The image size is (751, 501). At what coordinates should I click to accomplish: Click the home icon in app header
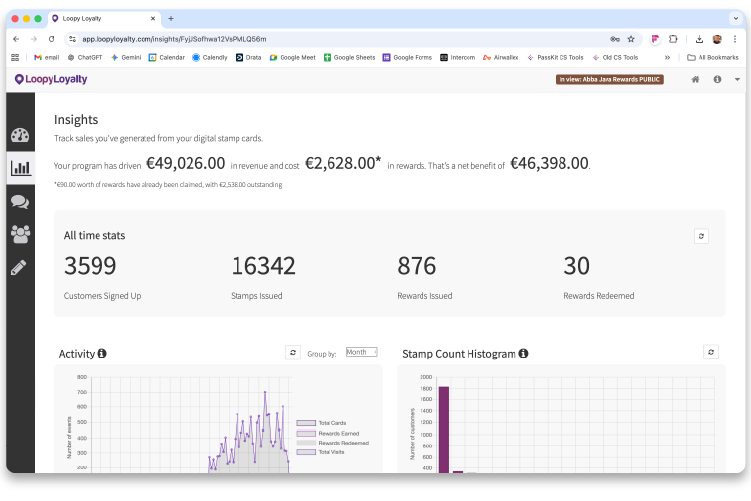(695, 80)
